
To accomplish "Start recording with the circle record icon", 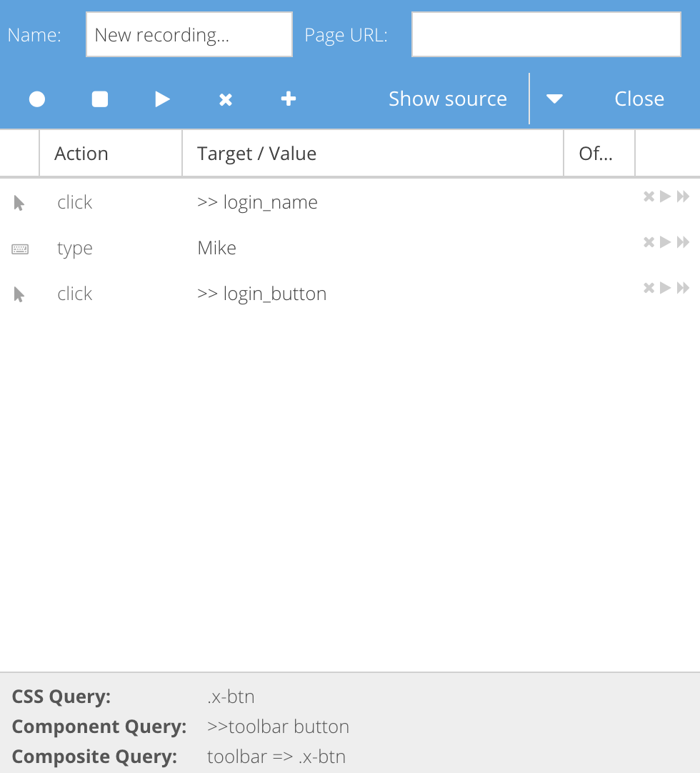I will click(x=37, y=99).
